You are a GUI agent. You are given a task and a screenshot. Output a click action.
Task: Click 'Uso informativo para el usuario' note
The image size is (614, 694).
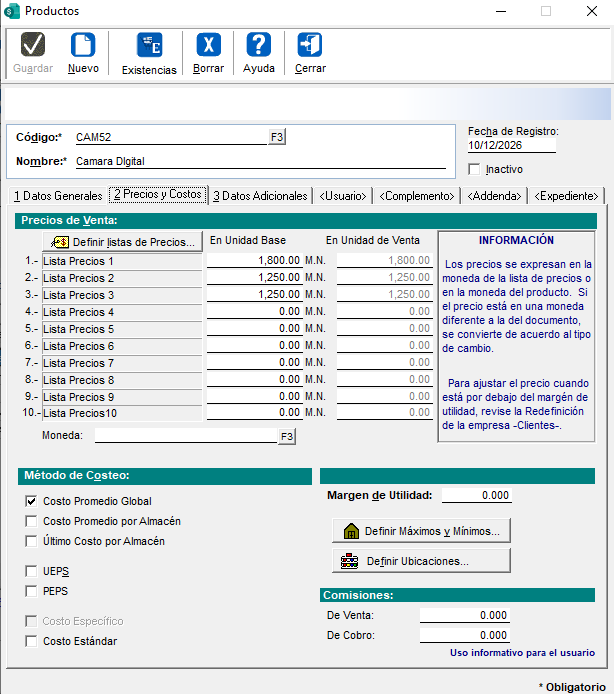[522, 653]
